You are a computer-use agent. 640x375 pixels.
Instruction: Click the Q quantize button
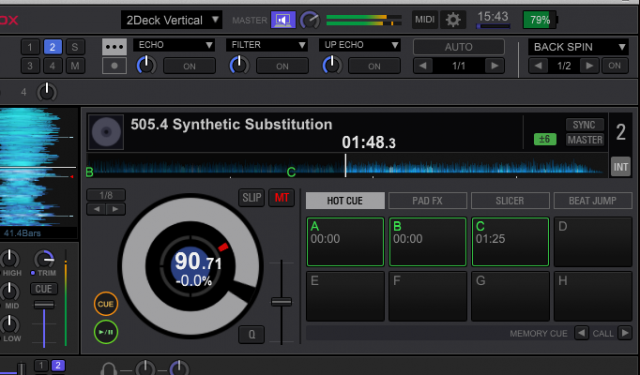251,335
